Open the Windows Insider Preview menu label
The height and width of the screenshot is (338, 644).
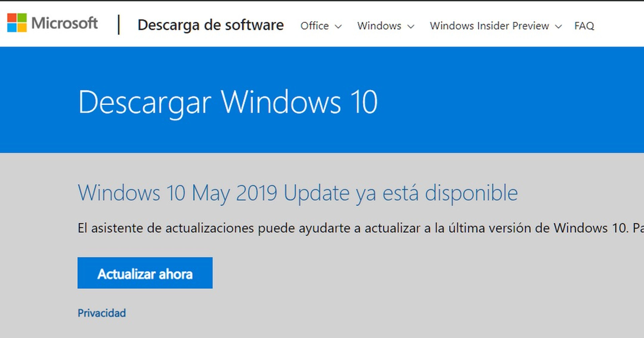coord(489,26)
